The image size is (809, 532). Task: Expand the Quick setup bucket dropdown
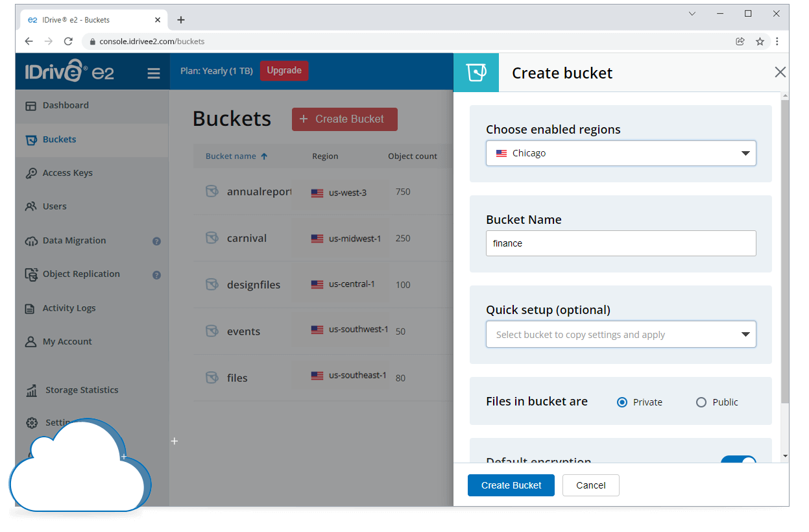click(620, 335)
